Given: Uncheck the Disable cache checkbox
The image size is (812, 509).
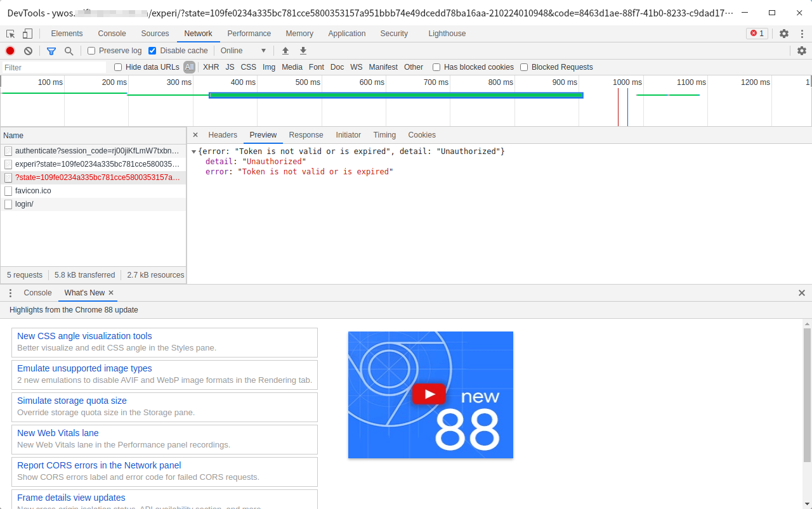Looking at the screenshot, I should 152,50.
